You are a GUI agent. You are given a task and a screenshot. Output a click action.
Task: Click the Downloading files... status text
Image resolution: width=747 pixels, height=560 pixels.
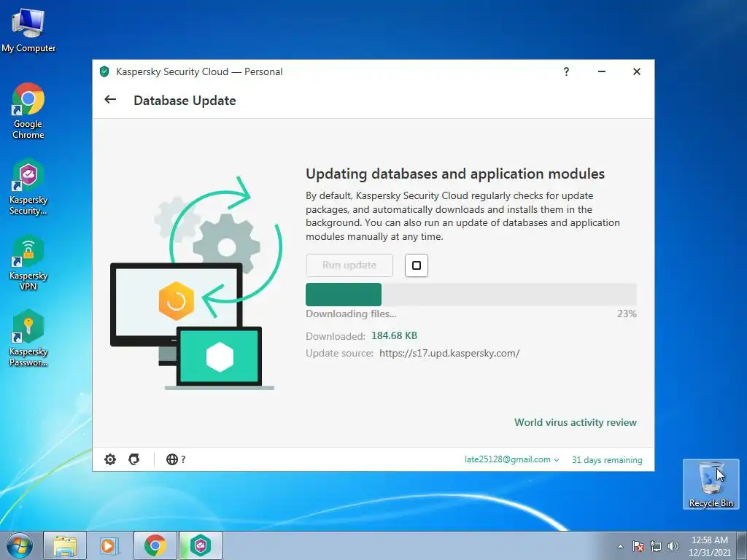(351, 314)
